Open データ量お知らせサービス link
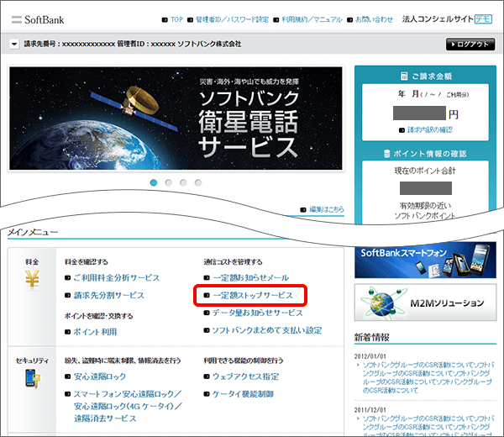Viewport: 504px width, 437px height. tap(258, 313)
